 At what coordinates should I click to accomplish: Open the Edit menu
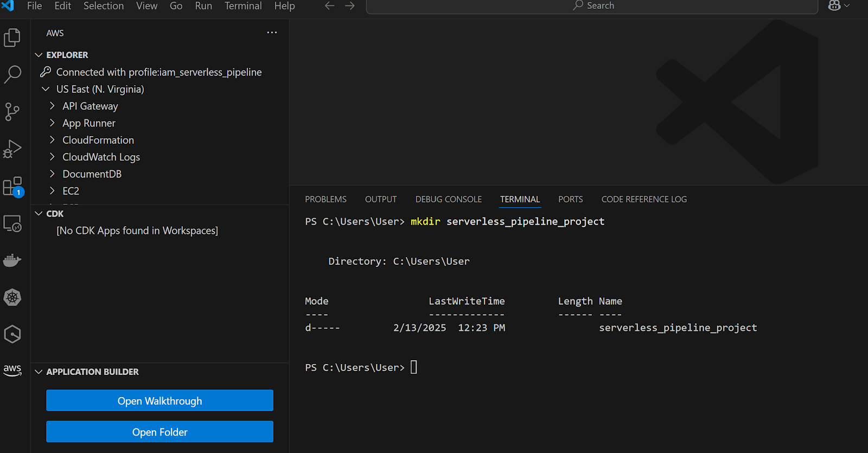[63, 6]
